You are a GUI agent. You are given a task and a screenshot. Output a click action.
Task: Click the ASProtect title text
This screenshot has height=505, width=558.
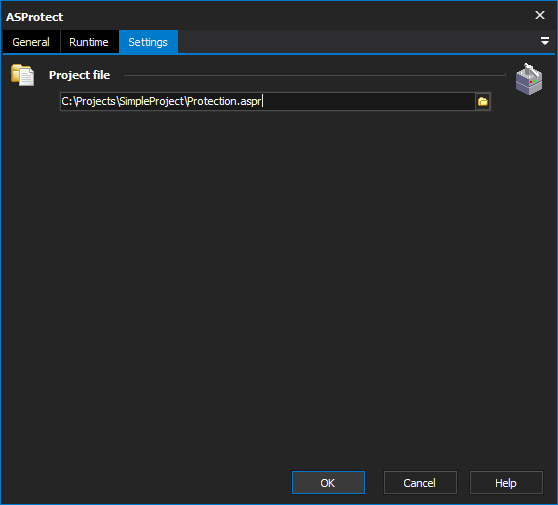35,17
